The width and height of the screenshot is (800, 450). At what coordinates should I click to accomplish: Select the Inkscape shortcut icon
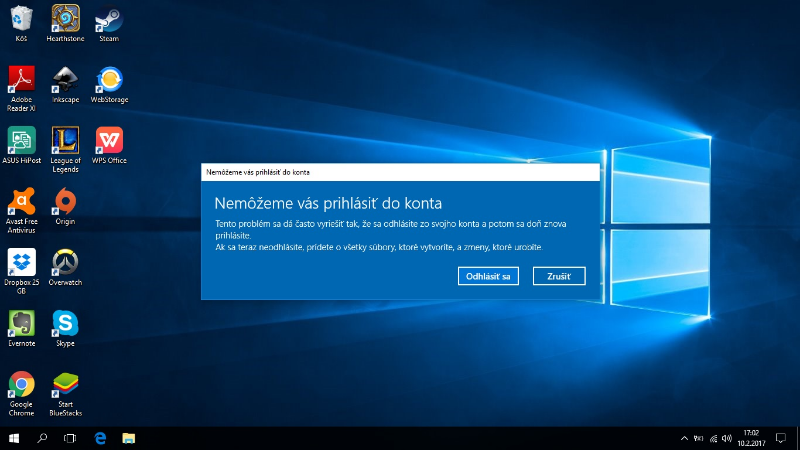[x=65, y=80]
